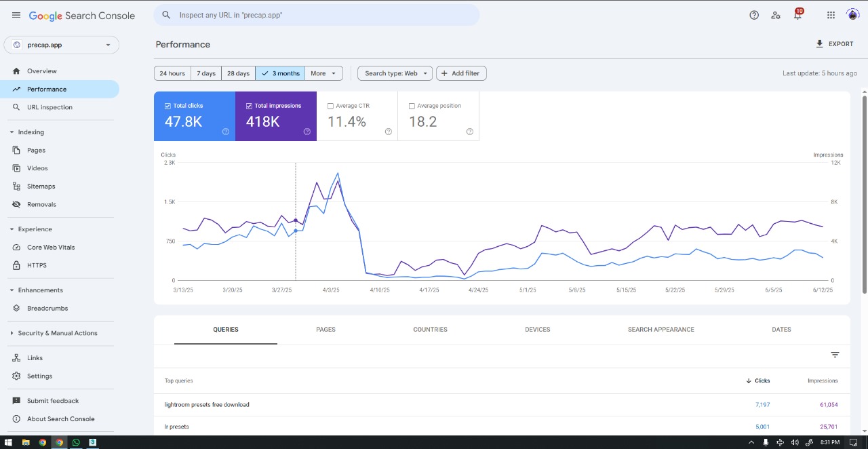Switch to the Devices tab

tap(538, 330)
